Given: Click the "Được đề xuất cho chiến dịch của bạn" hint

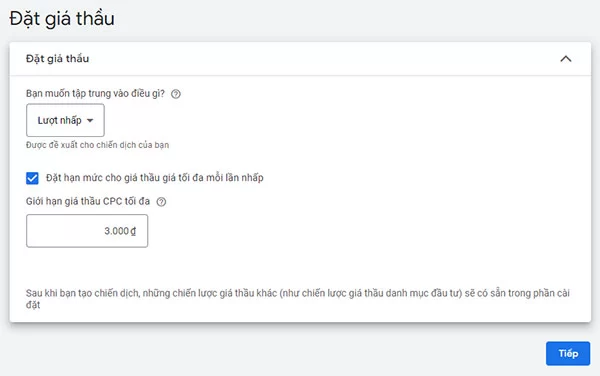Looking at the screenshot, I should click(97, 145).
